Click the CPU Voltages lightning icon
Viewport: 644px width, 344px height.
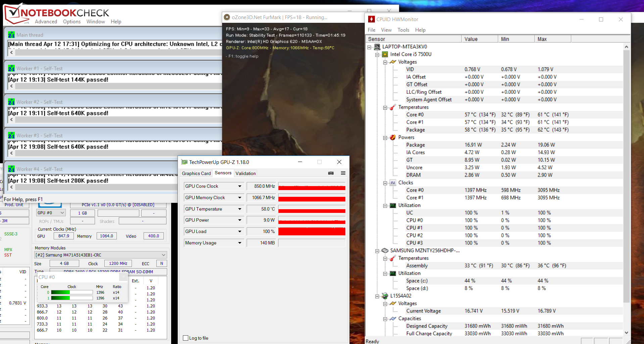click(393, 62)
